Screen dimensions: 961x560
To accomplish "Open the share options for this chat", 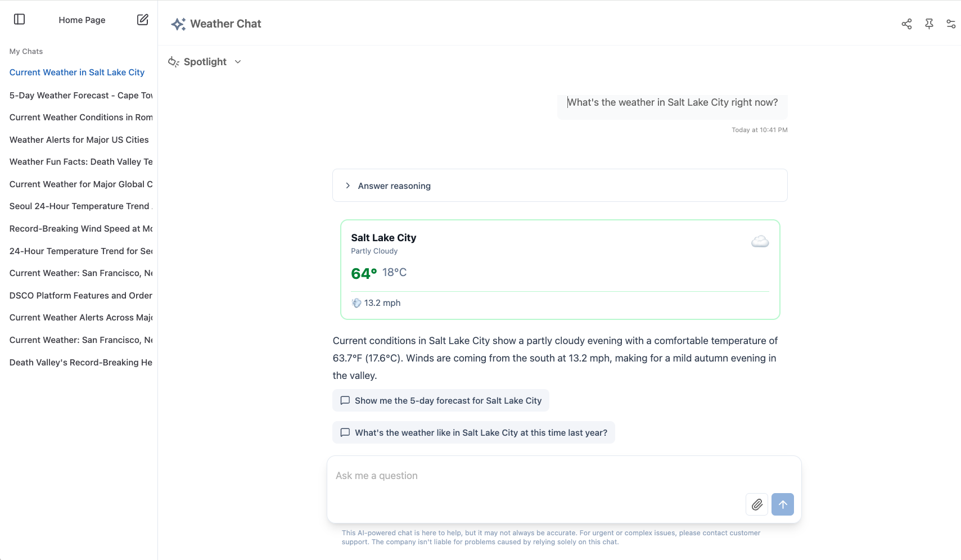I will [x=906, y=24].
